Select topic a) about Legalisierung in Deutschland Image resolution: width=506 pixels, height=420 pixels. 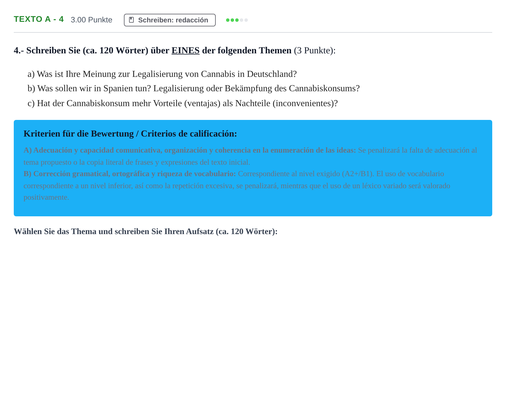(x=162, y=74)
